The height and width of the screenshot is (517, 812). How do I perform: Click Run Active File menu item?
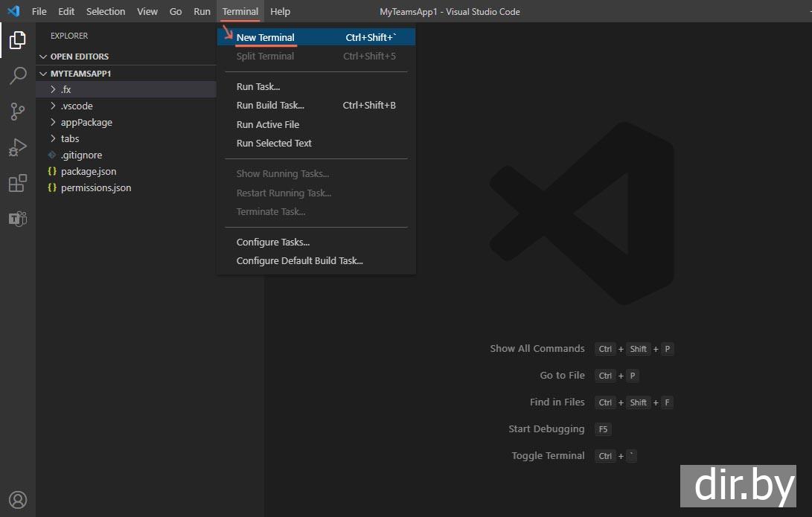[268, 124]
